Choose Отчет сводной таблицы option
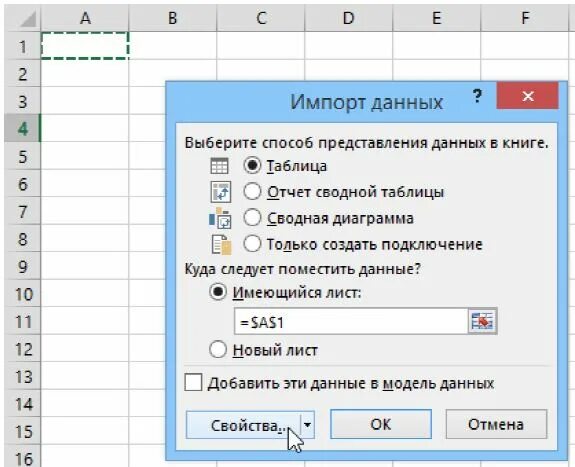 (x=252, y=191)
